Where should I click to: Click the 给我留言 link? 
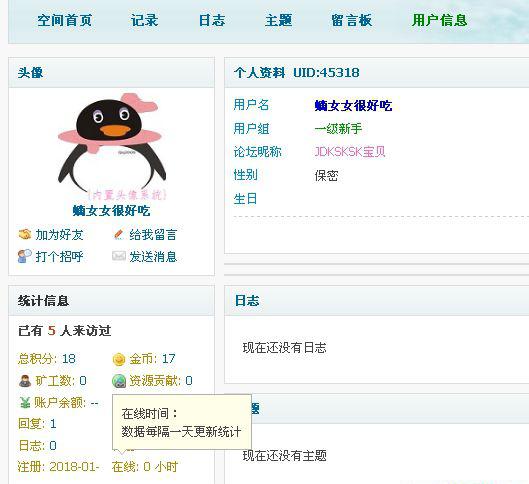tap(153, 235)
